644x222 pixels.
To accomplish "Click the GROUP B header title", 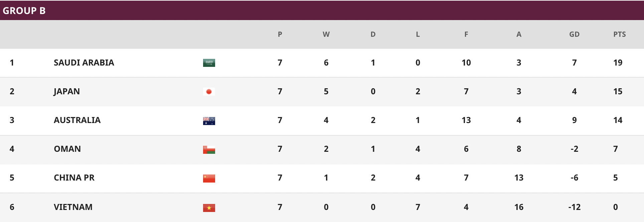I will coord(24,11).
